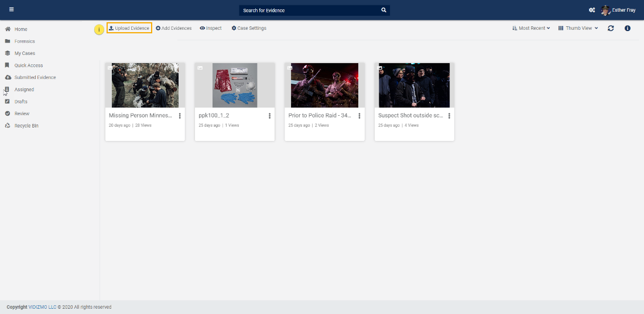Screen dimensions: 644x314
Task: Open options for Missing Person card
Action: [x=180, y=116]
